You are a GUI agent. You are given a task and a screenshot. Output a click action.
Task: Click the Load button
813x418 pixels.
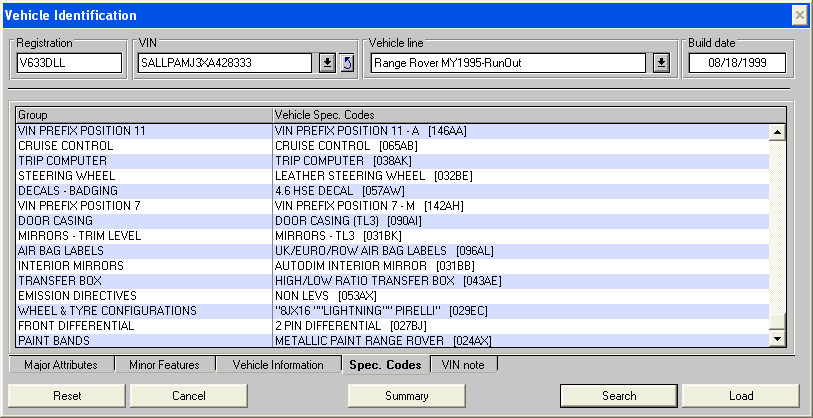(x=741, y=396)
